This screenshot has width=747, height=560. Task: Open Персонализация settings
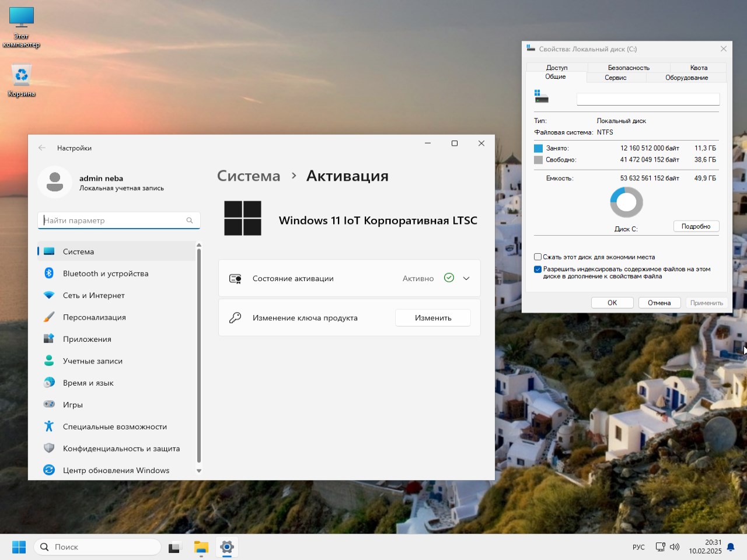[x=116, y=317]
